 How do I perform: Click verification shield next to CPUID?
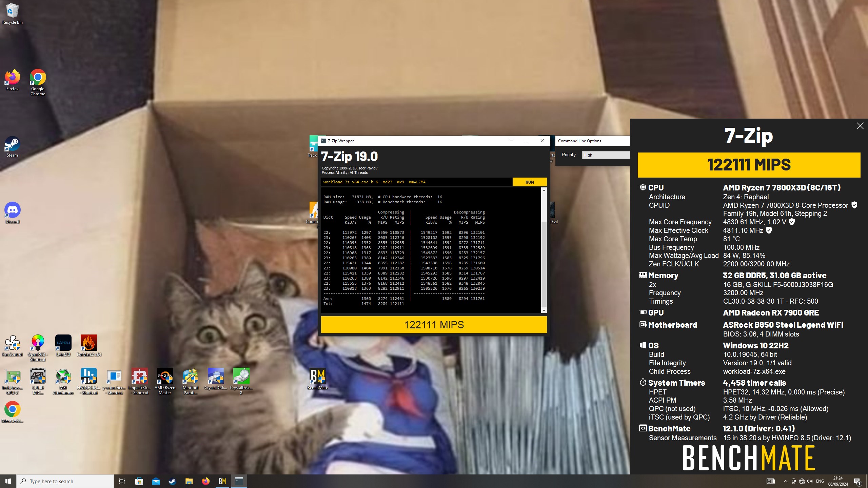[x=854, y=205]
